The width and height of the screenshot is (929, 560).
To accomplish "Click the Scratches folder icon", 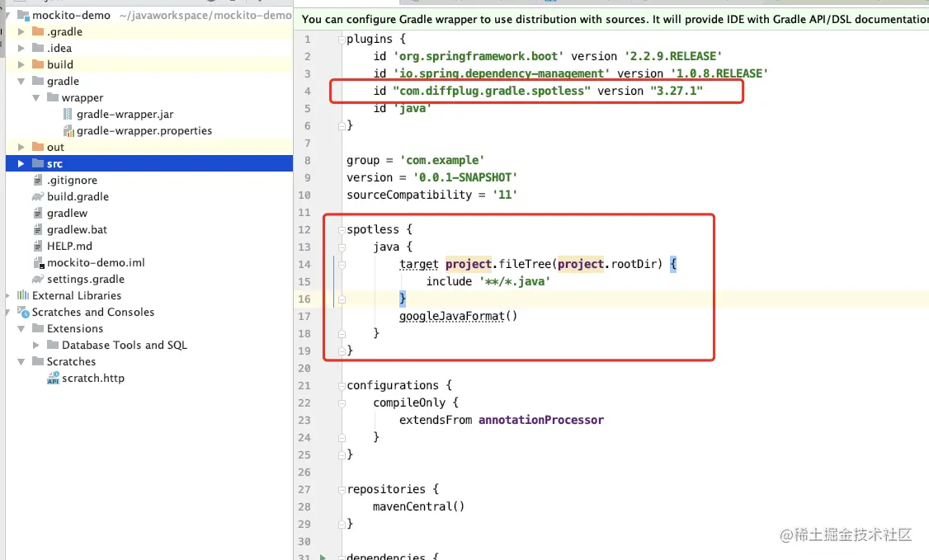I will click(x=38, y=362).
